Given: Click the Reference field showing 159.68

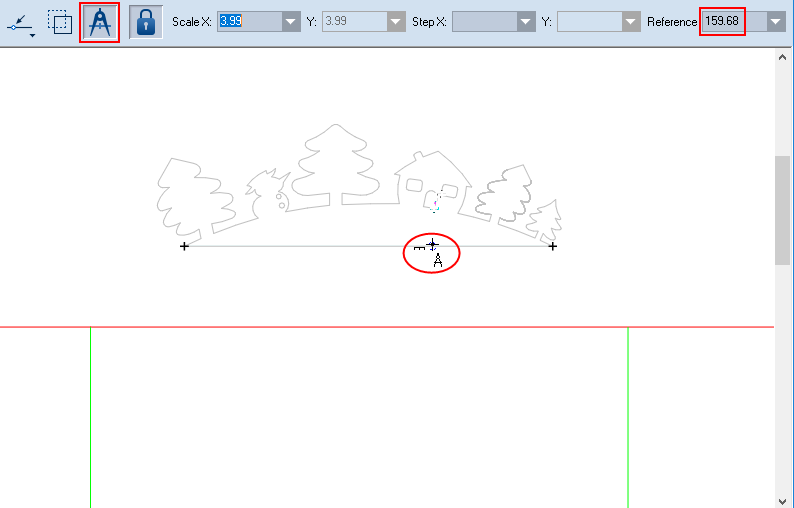Looking at the screenshot, I should (x=723, y=21).
